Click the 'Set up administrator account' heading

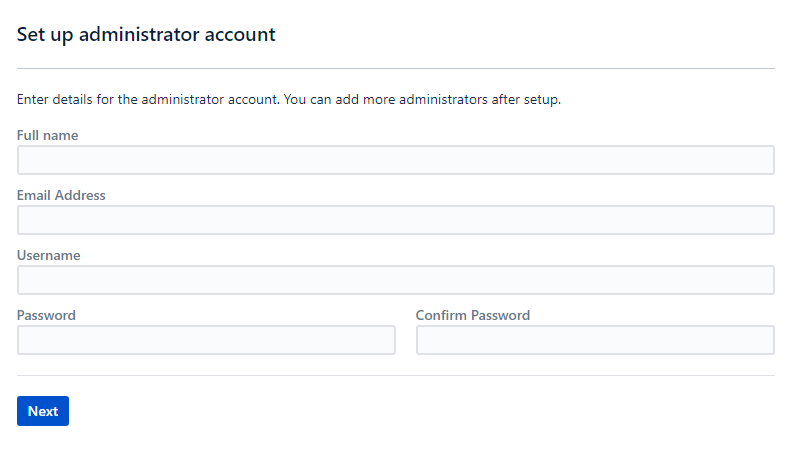[146, 34]
